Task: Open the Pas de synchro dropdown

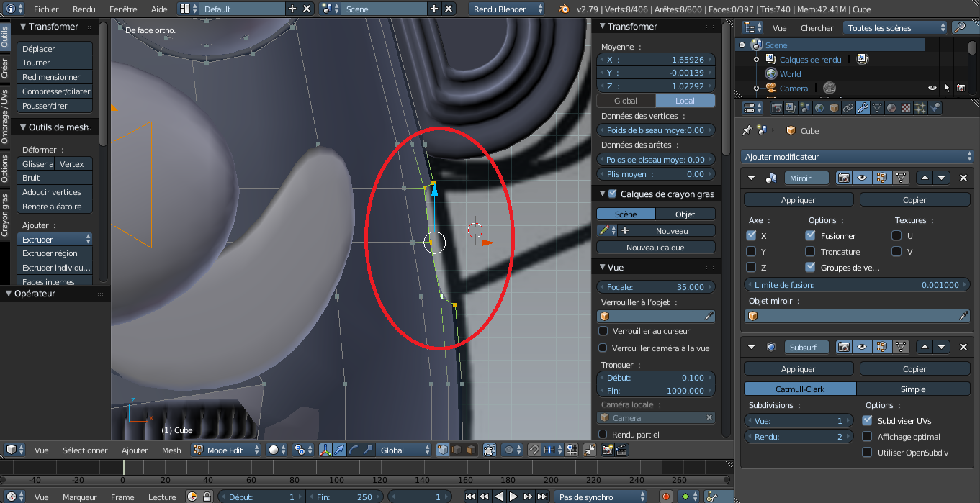Action: [601, 497]
